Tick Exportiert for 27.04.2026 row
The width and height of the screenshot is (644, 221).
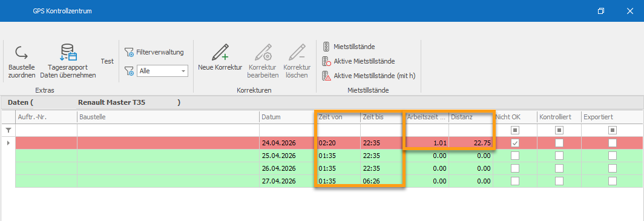[x=613, y=181]
